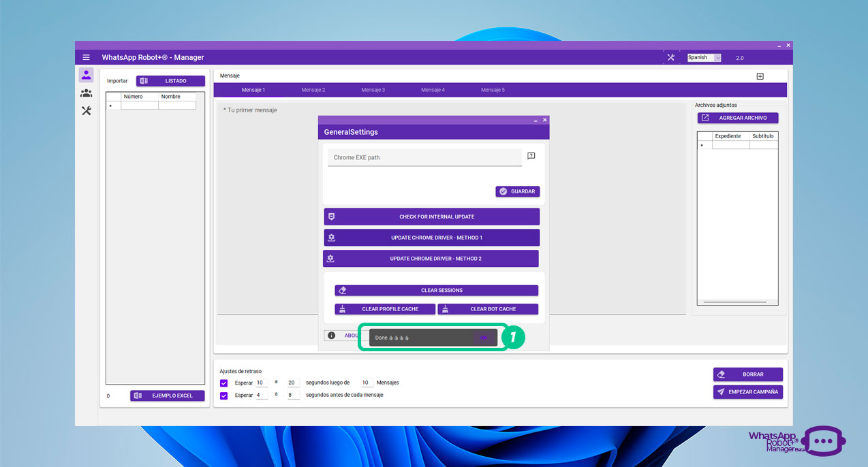The image size is (868, 467).
Task: Toggle the wait-after-messages checkbox
Action: [x=224, y=383]
